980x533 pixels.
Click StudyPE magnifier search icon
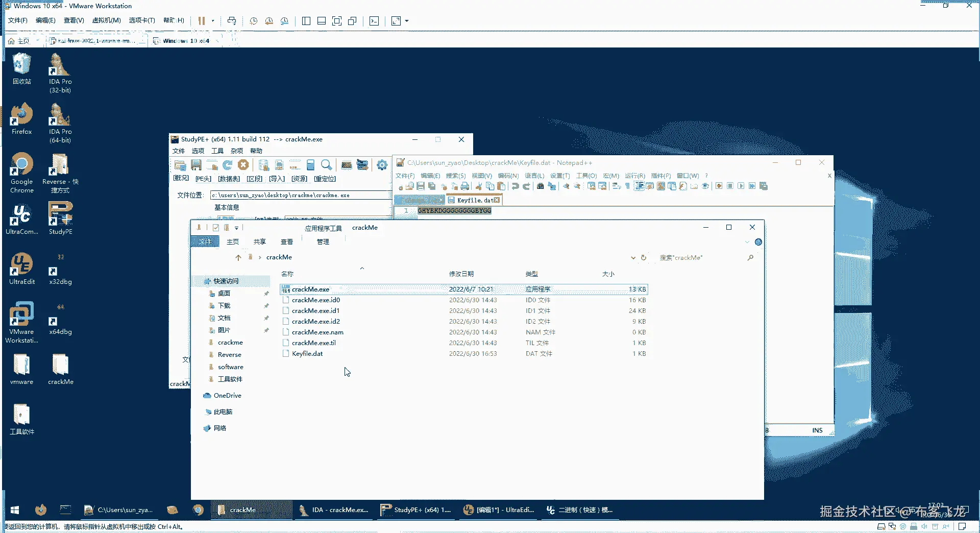pyautogui.click(x=326, y=165)
